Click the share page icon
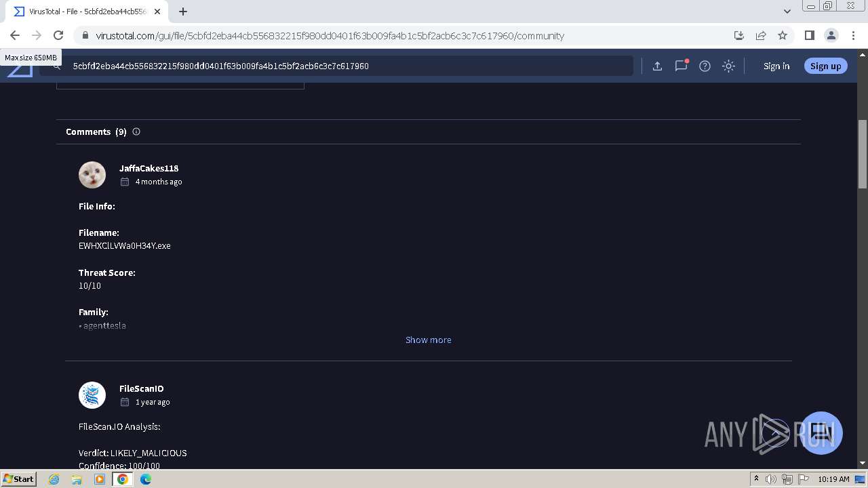Screen dimensions: 868x488 point(761,35)
